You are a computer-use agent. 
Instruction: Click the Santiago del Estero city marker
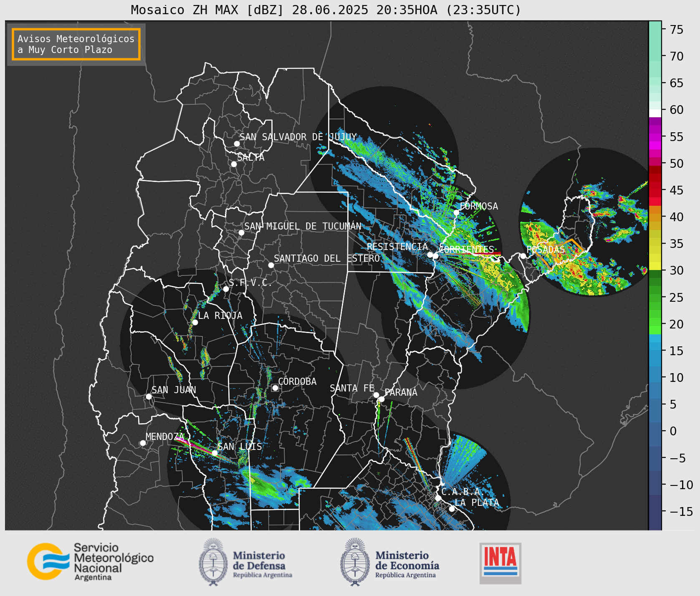click(271, 265)
